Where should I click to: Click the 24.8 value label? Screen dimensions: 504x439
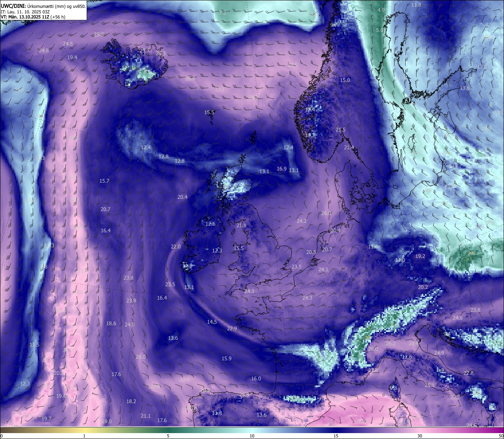[x=44, y=50]
